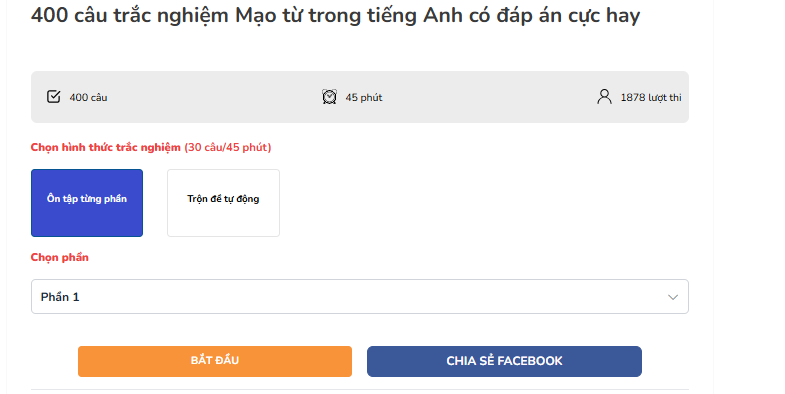The width and height of the screenshot is (785, 394).
Task: Click the user silhouette icon
Action: (604, 97)
